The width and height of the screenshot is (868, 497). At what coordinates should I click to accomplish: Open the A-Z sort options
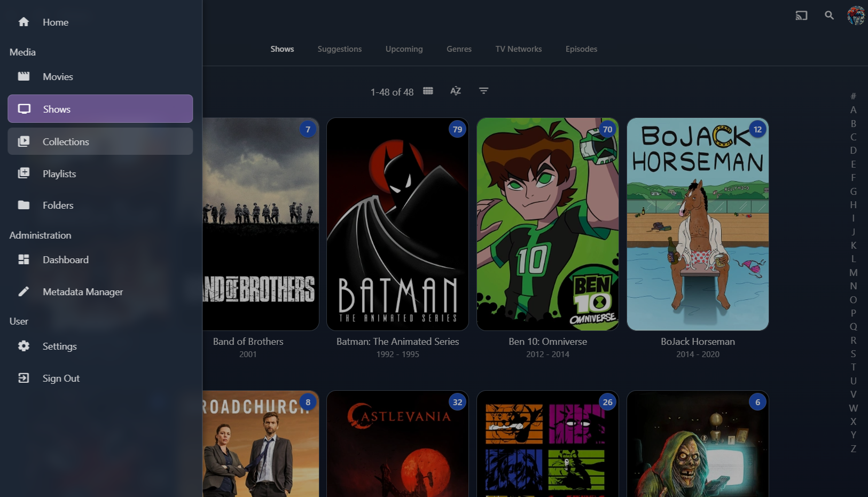[456, 91]
